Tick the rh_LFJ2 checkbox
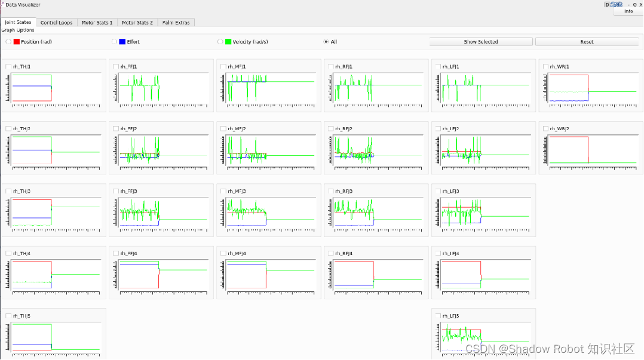 tap(438, 129)
